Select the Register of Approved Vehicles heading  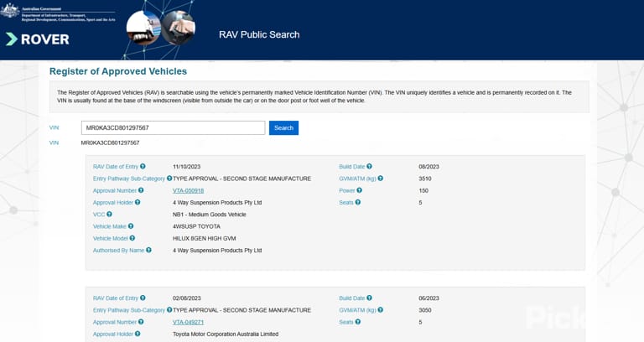pos(118,71)
